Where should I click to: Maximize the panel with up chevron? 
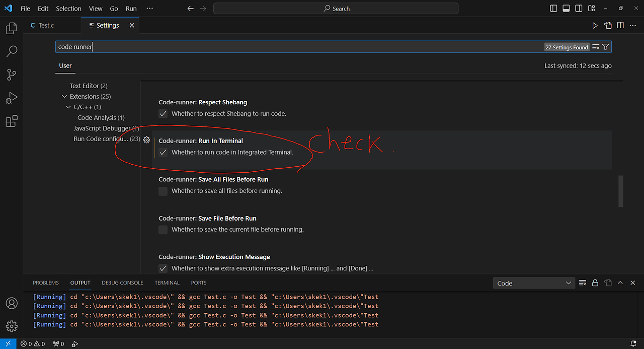click(x=620, y=283)
